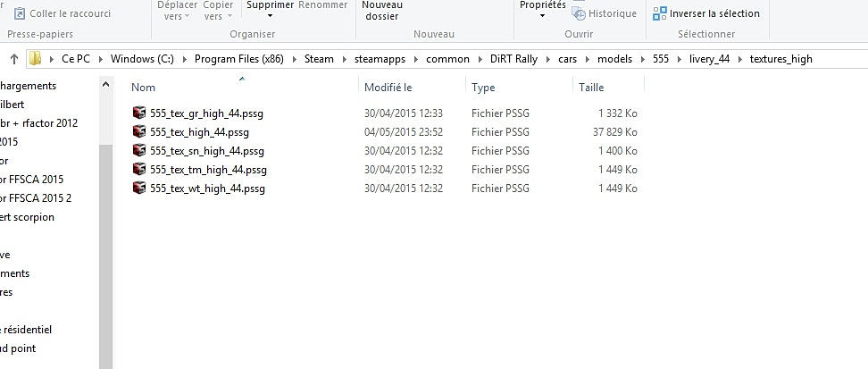This screenshot has width=868, height=369.
Task: Click the file icon of 555_tex_tm_high_44.pssg
Action: [139, 170]
